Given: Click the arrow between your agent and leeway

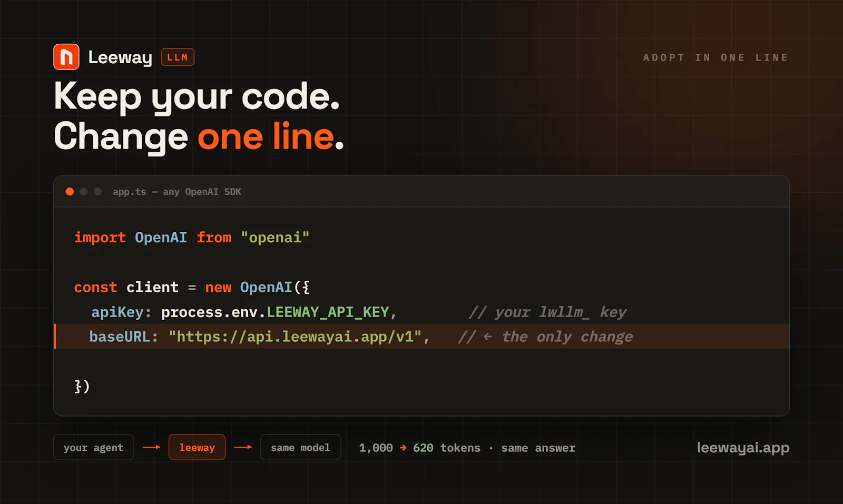Looking at the screenshot, I should tap(151, 447).
